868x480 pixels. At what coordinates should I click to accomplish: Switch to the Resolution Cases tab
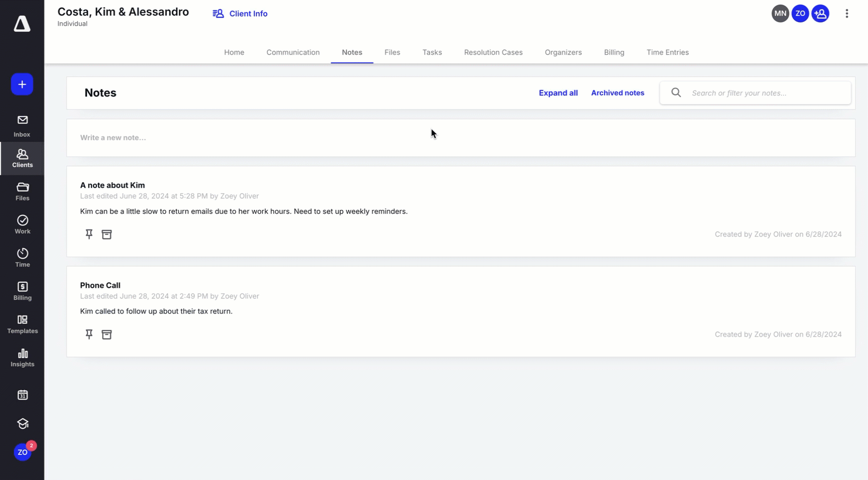click(x=493, y=52)
